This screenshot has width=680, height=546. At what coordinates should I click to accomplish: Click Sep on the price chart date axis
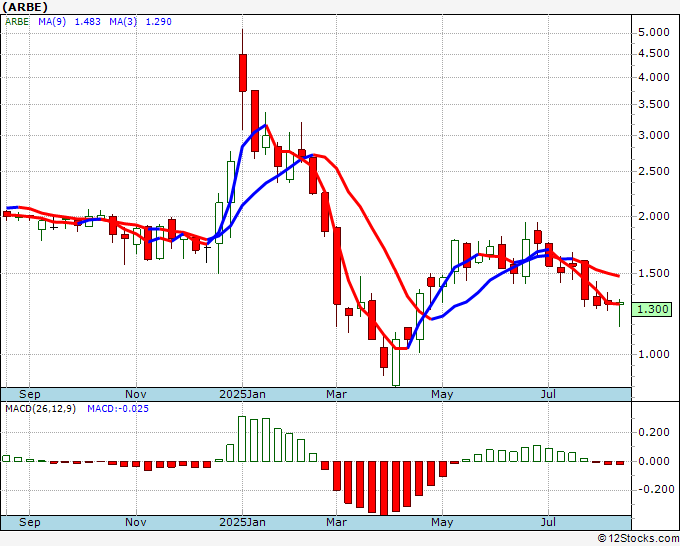point(30,394)
